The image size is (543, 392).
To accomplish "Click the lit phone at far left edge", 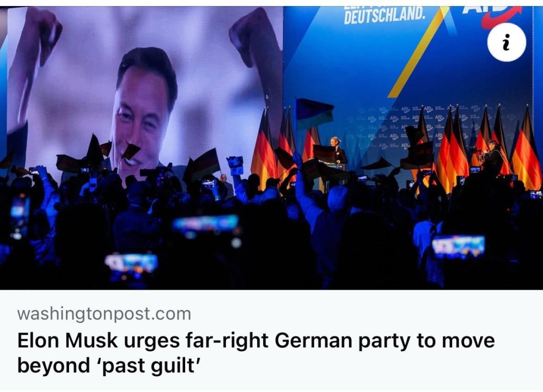I will pyautogui.click(x=20, y=217).
